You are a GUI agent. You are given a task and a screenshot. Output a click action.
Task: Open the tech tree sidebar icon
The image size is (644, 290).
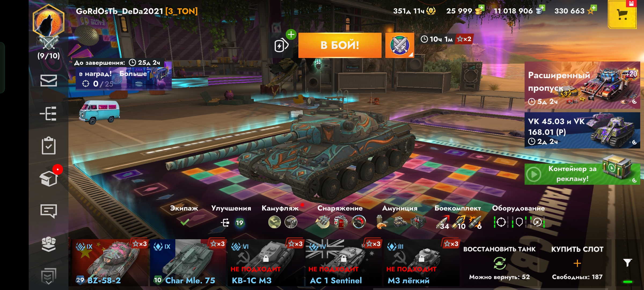coord(48,114)
